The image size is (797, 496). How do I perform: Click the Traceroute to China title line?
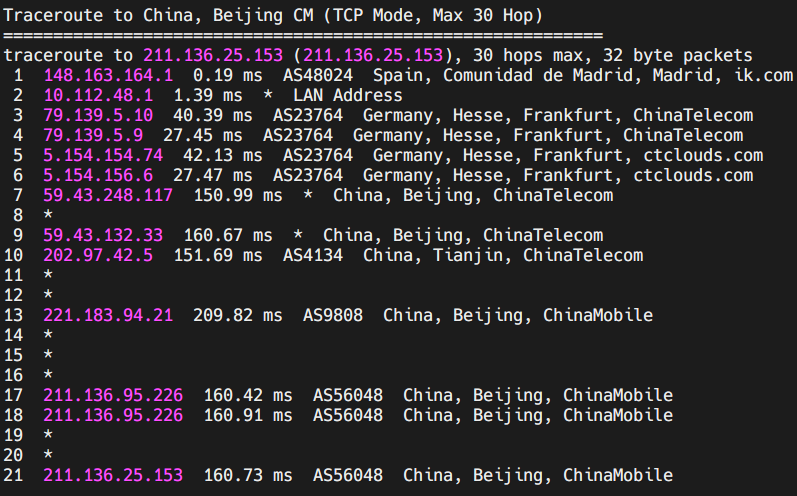[273, 15]
